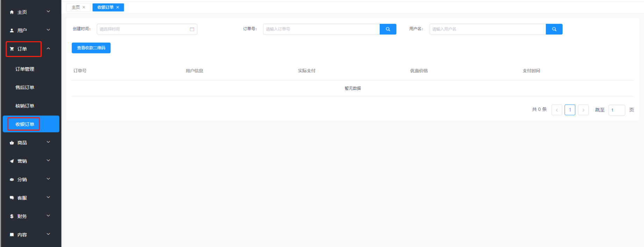Select 核销订单 submenu item
Image resolution: width=644 pixels, height=247 pixels.
tap(25, 106)
